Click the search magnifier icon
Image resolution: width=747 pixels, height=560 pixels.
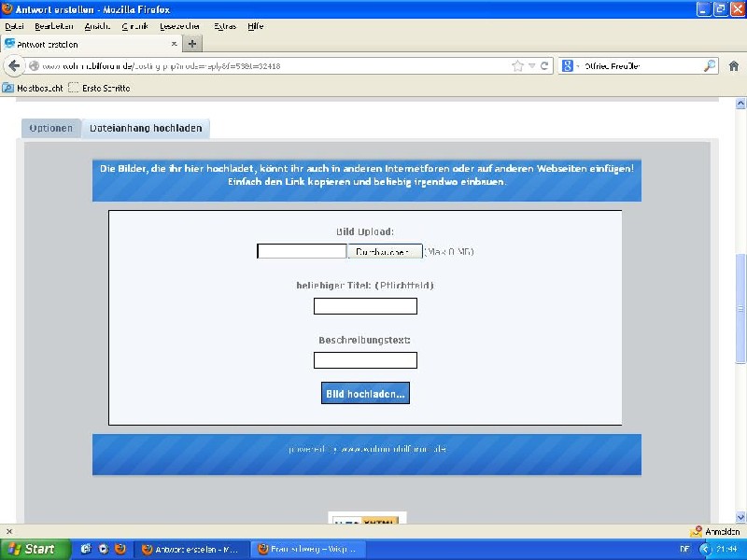coord(710,66)
